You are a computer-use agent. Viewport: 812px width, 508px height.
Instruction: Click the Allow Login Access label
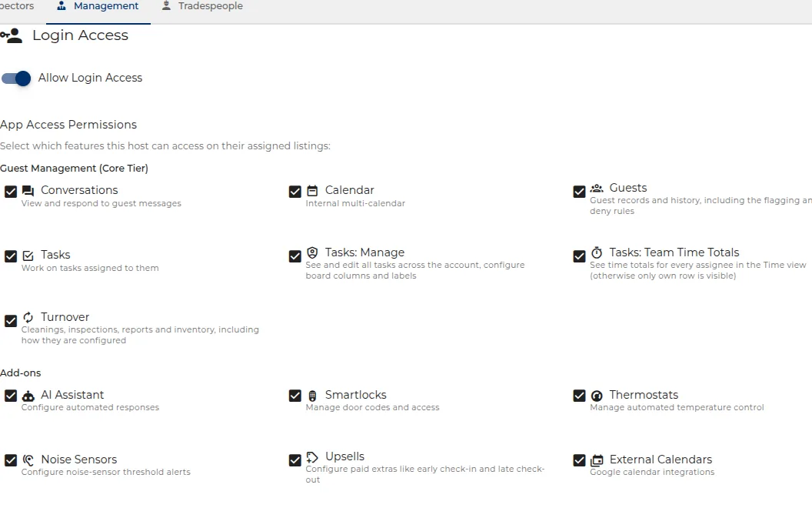click(x=90, y=78)
